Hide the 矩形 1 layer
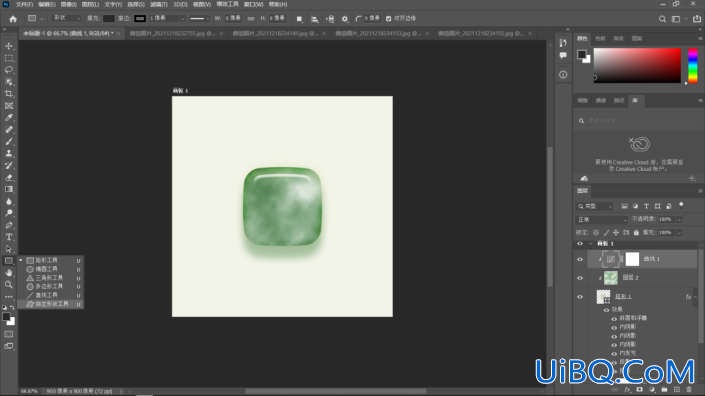Image resolution: width=705 pixels, height=396 pixels. [580, 297]
